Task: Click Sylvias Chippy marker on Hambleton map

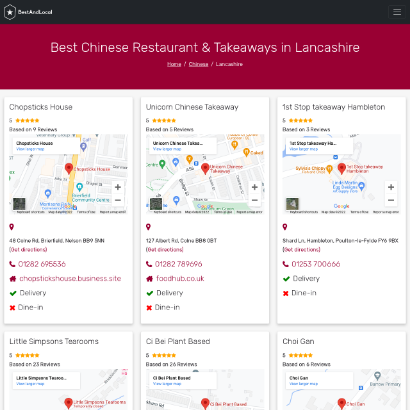Action: [329, 169]
